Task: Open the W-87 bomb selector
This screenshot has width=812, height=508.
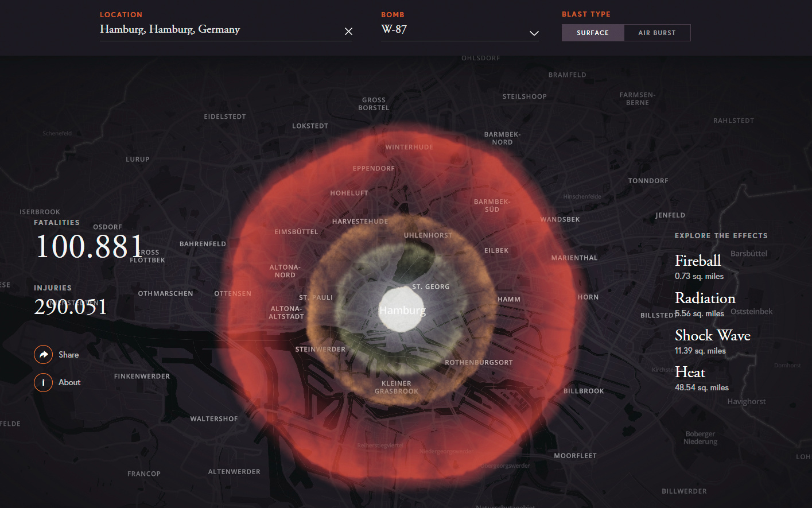Action: coord(460,30)
